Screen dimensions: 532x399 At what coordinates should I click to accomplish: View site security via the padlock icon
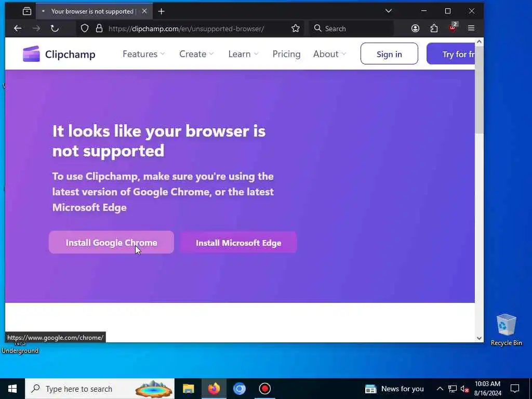99,29
